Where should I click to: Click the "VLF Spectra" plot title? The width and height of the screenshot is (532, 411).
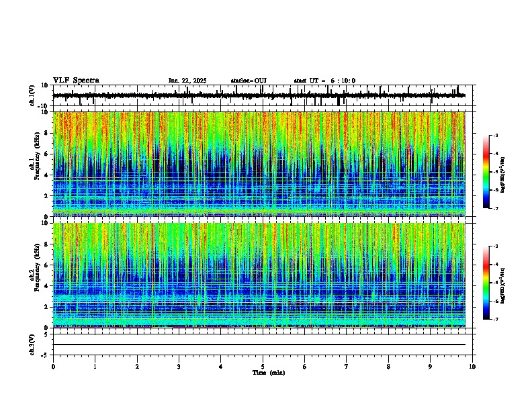[76, 80]
